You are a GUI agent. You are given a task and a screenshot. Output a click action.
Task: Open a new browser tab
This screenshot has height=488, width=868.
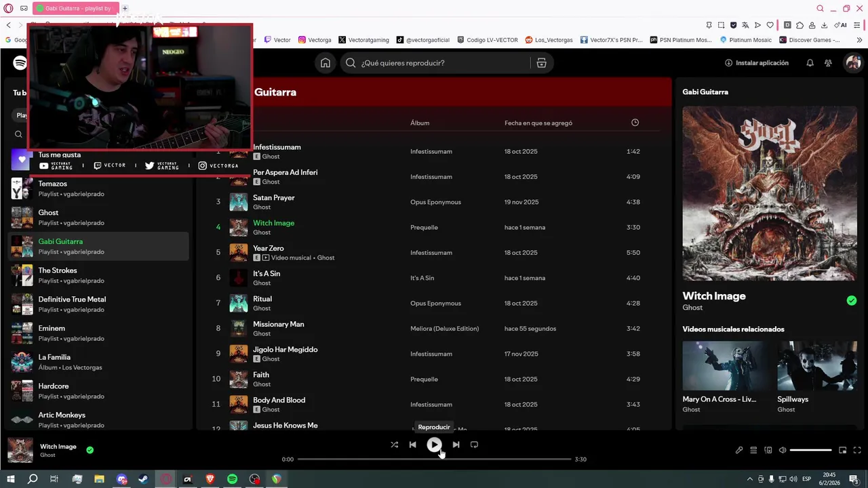(125, 8)
